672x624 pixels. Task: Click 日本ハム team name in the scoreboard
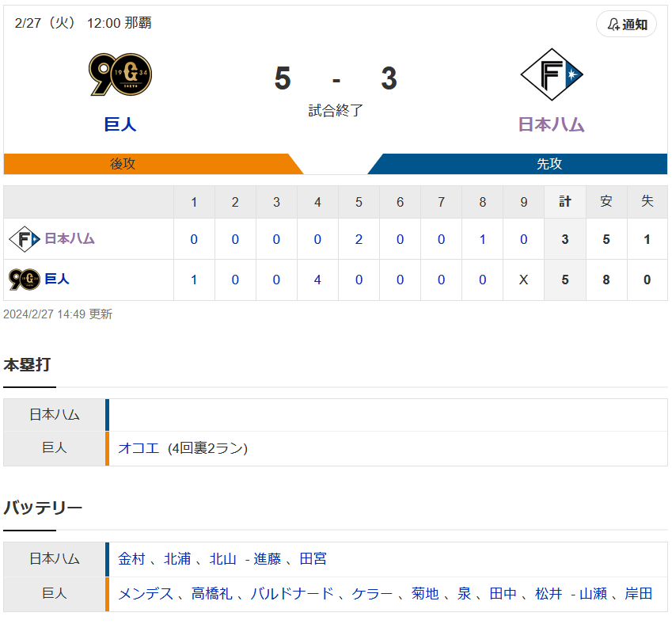(70, 238)
